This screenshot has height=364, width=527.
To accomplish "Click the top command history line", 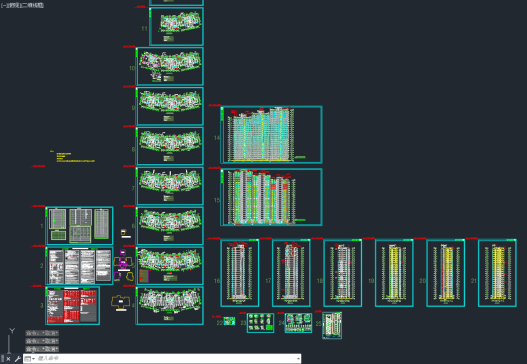I will coord(42,333).
